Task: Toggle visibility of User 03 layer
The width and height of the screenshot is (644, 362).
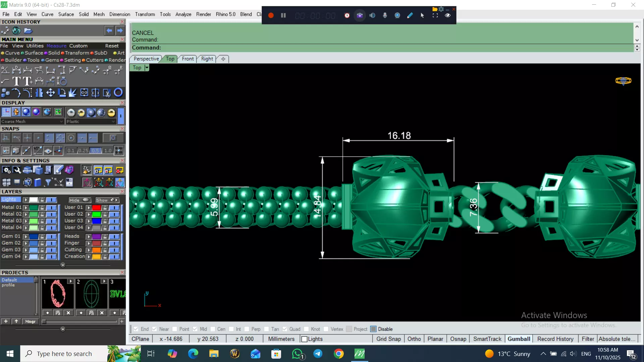Action: [114, 221]
